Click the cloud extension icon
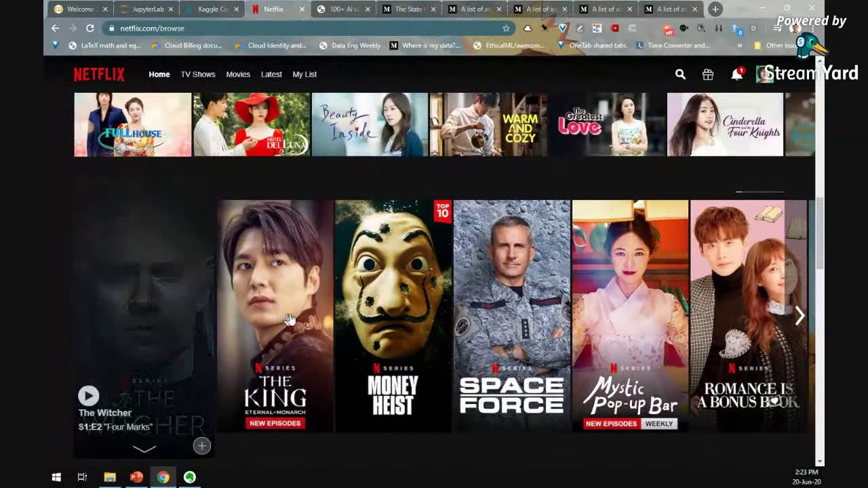The image size is (868, 488). point(528,28)
